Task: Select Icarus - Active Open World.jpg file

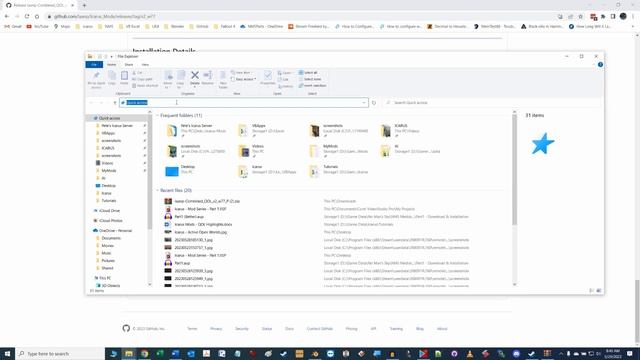Action: click(x=200, y=232)
